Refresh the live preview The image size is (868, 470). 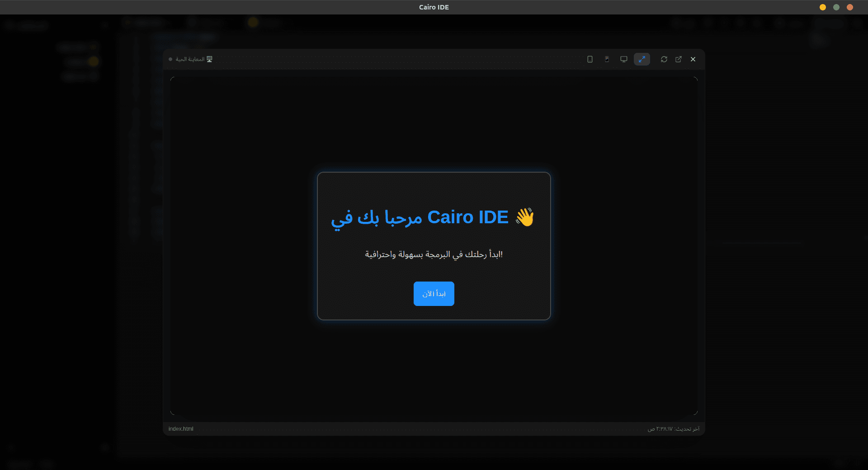(664, 59)
